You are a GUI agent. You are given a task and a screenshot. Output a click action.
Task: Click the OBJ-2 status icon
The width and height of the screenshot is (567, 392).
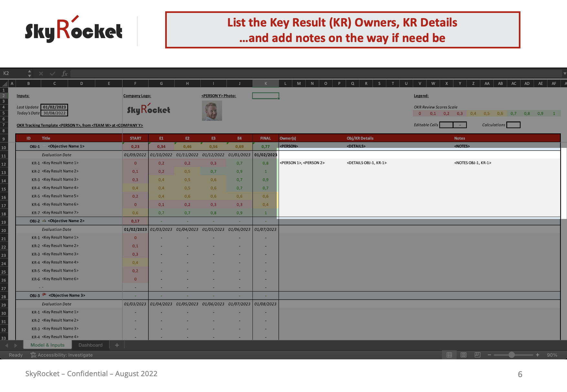pos(44,221)
